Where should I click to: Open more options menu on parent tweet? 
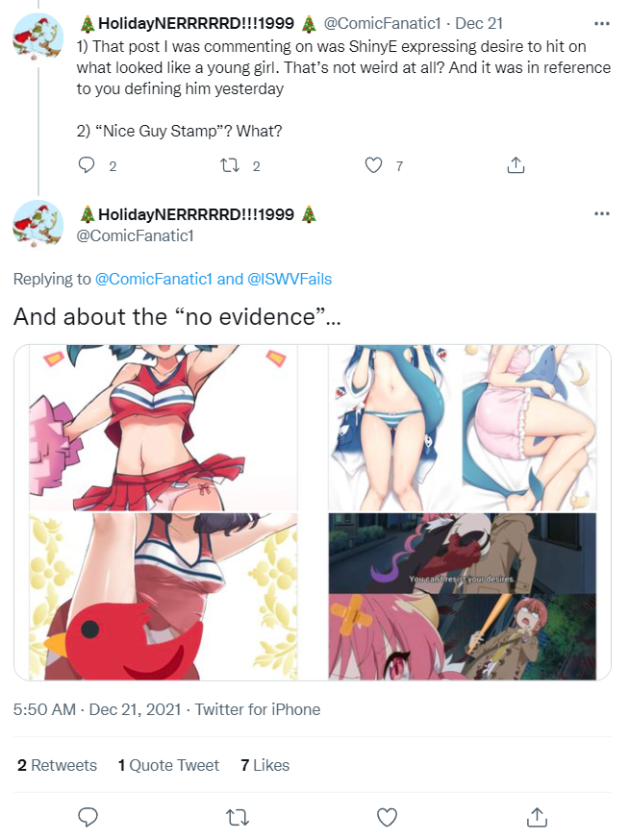[x=602, y=24]
